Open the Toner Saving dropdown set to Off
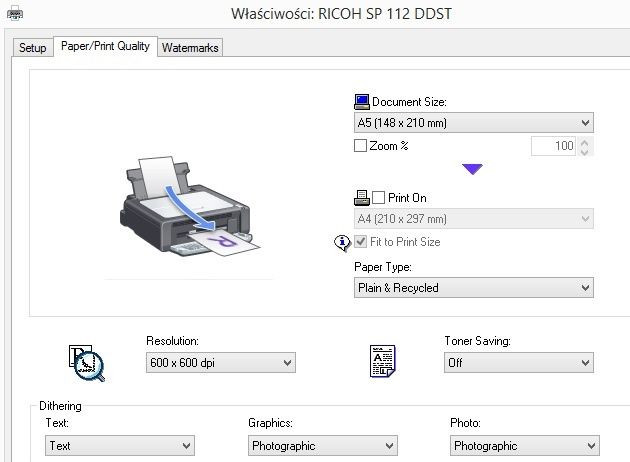Screen dimensions: 630x462 coord(519,362)
